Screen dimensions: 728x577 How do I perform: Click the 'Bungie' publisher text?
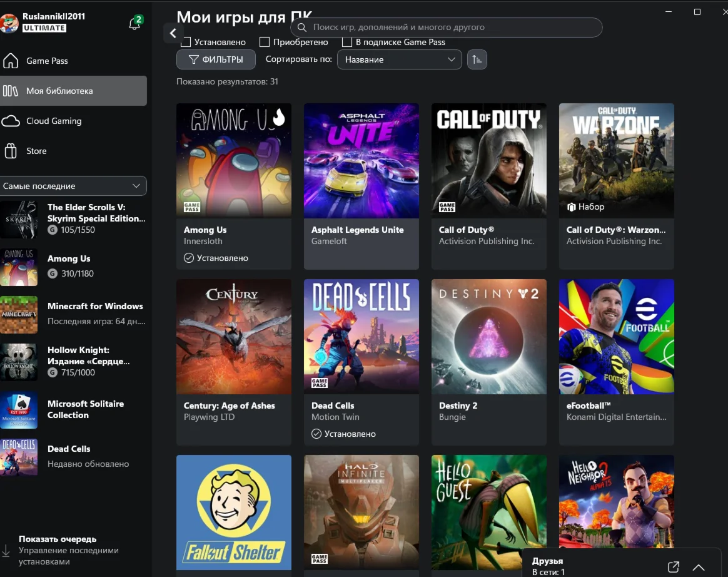(452, 417)
